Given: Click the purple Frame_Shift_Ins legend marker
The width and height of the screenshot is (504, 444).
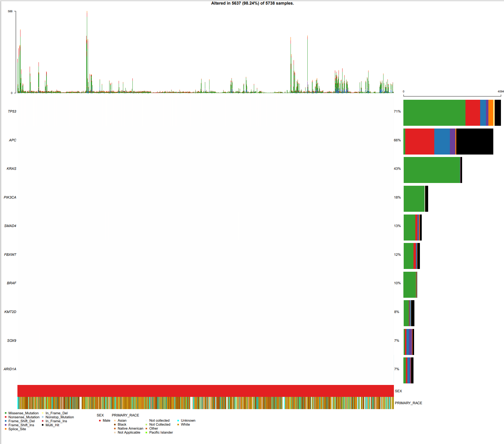Looking at the screenshot, I should click(x=6, y=425).
